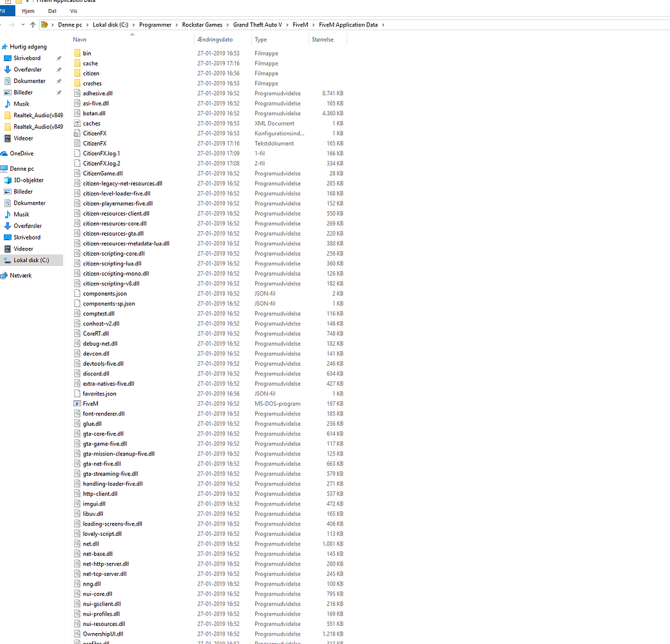Screen dimensions: 670x644
Task: Open the cache folder
Action: coord(90,63)
